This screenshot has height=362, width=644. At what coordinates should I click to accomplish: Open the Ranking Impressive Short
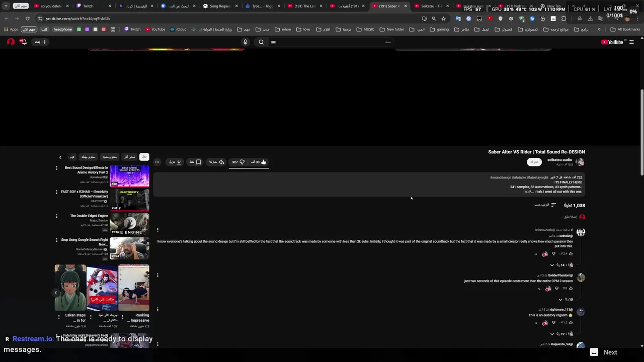(134, 288)
